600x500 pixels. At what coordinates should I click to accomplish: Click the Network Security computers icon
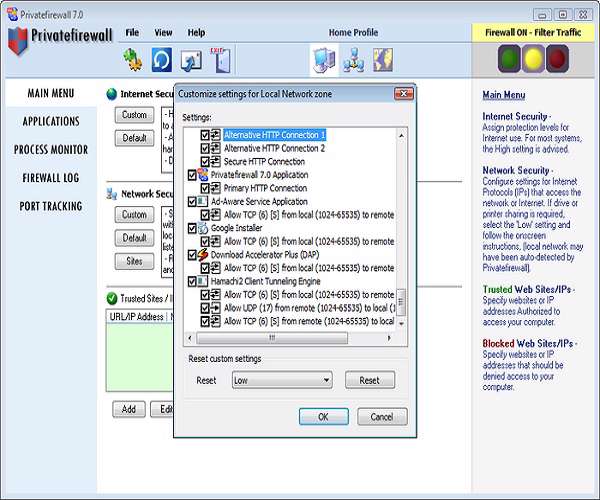[112, 194]
